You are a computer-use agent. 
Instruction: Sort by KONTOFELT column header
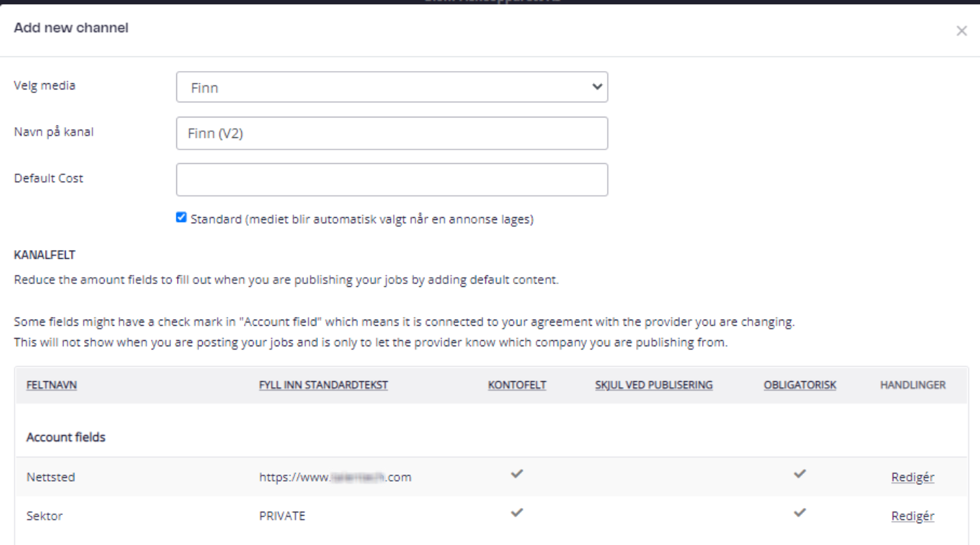(x=517, y=385)
